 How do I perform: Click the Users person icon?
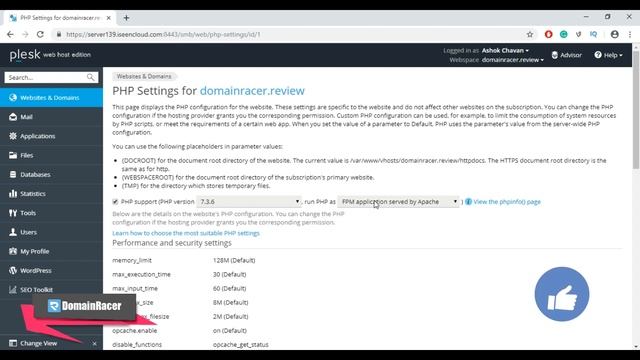(x=13, y=232)
